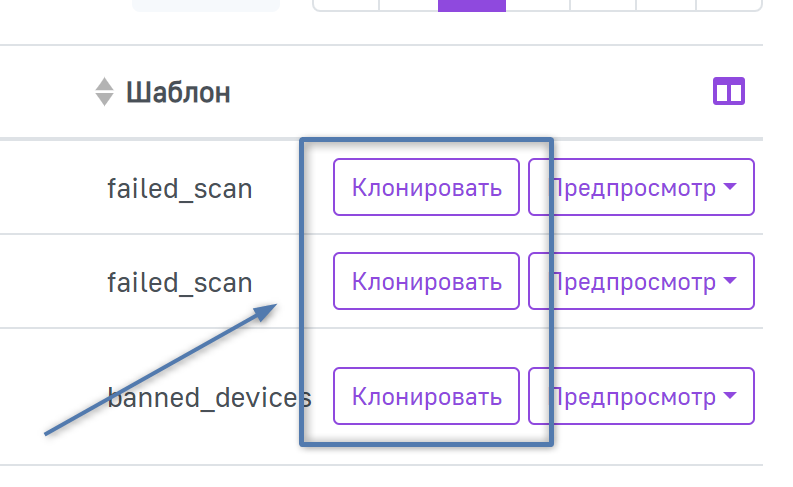
Task: Expand the Предпросмотр dropdown for banned_devices
Action: [642, 396]
